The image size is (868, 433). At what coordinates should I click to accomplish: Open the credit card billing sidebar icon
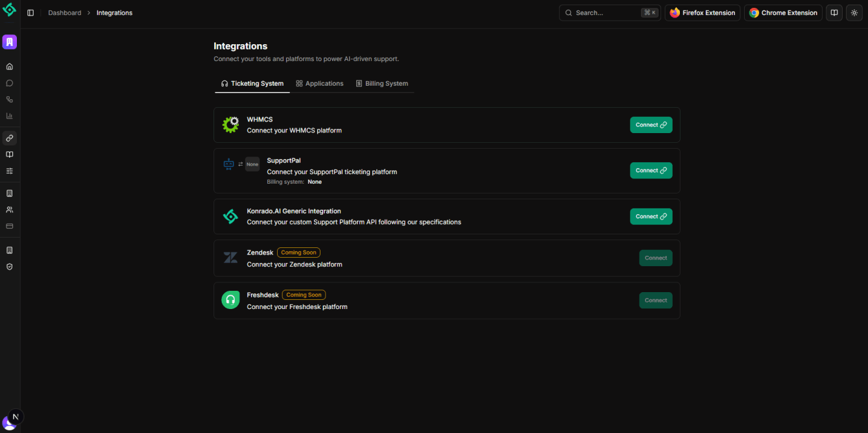(x=9, y=226)
